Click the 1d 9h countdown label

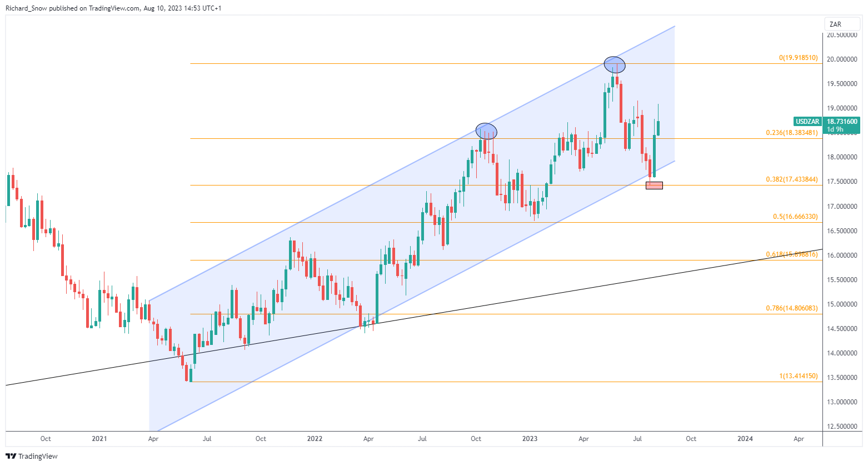tap(835, 129)
